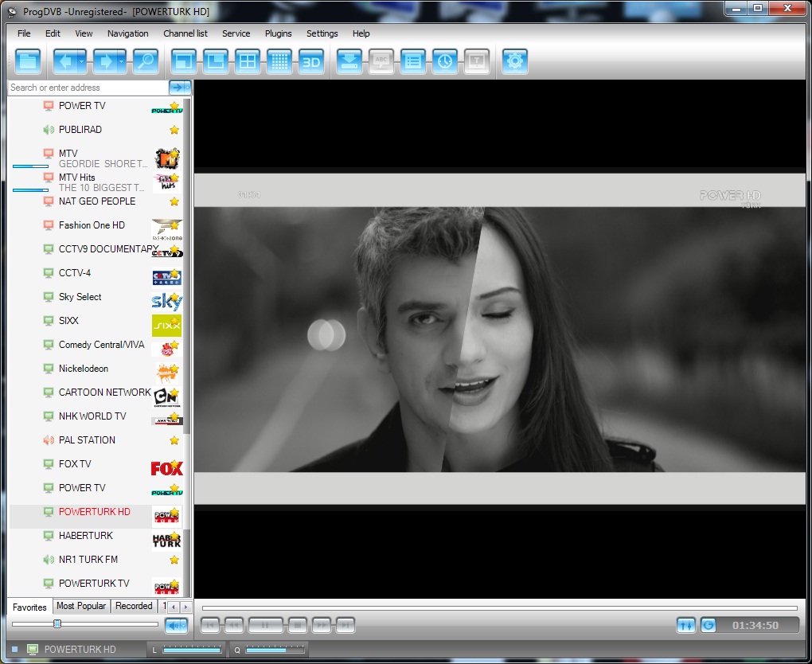812x664 pixels.
Task: Toggle the teletext T toolbar icon
Action: [x=477, y=61]
